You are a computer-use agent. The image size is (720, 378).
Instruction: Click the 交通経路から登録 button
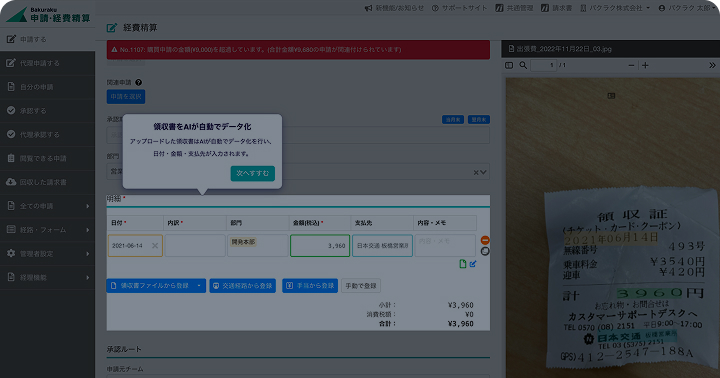[x=242, y=286]
